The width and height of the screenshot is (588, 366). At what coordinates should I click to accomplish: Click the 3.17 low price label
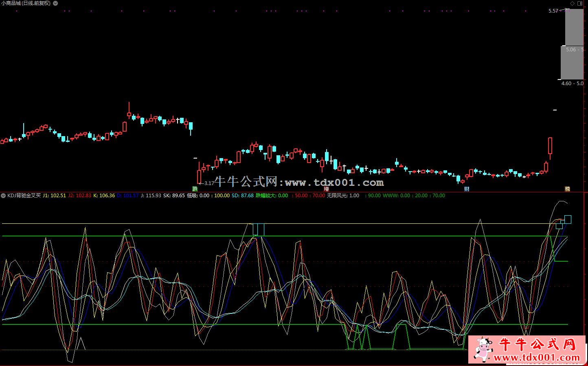pos(209,183)
